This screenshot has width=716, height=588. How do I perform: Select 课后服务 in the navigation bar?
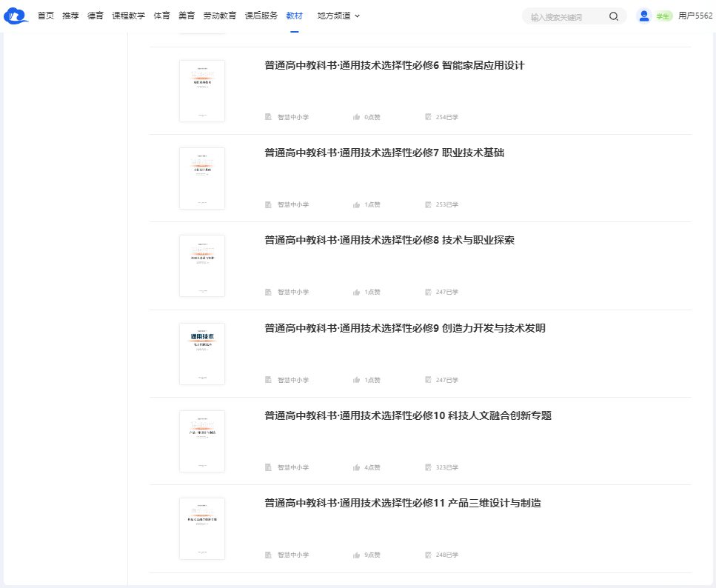coord(261,16)
